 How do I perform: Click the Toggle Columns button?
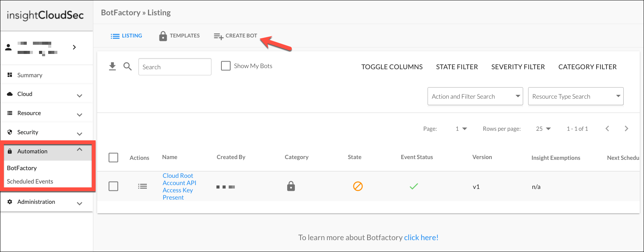392,67
